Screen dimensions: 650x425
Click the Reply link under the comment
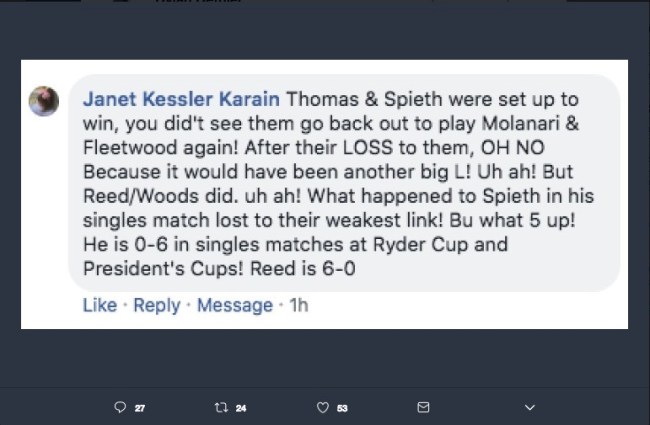click(x=156, y=305)
